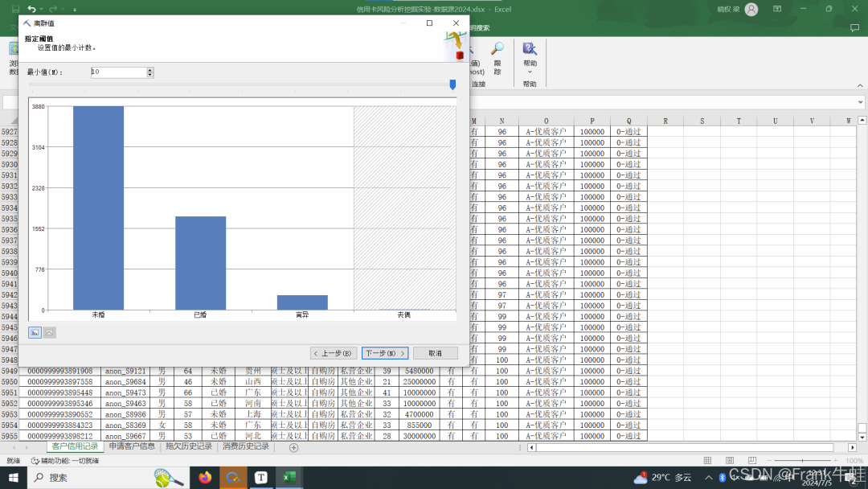Open the 拖欠历史记录 sheet tab

tap(189, 446)
